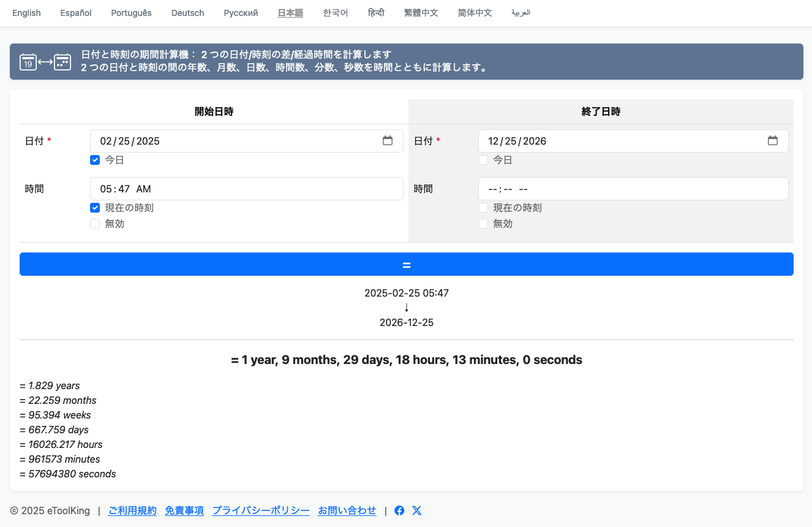This screenshot has width=812, height=527.
Task: Open the start date calendar picker icon
Action: tap(388, 141)
